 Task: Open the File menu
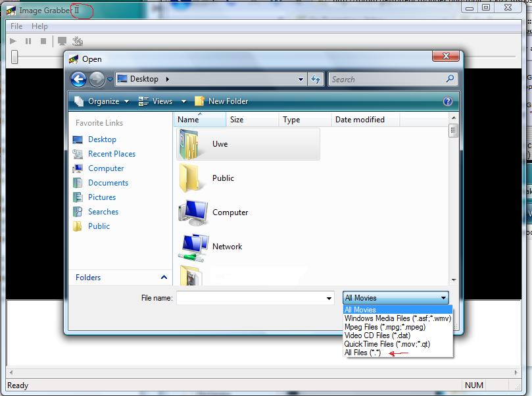[16, 26]
